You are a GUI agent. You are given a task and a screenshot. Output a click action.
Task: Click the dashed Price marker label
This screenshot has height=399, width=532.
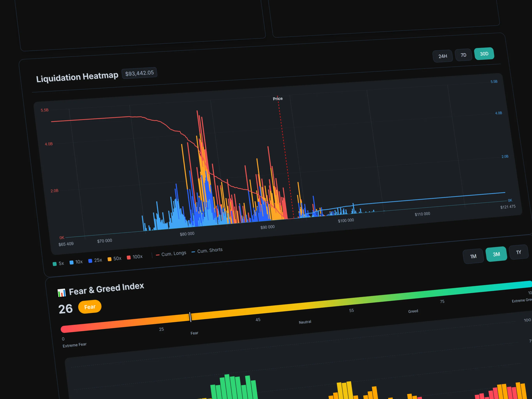coord(277,99)
